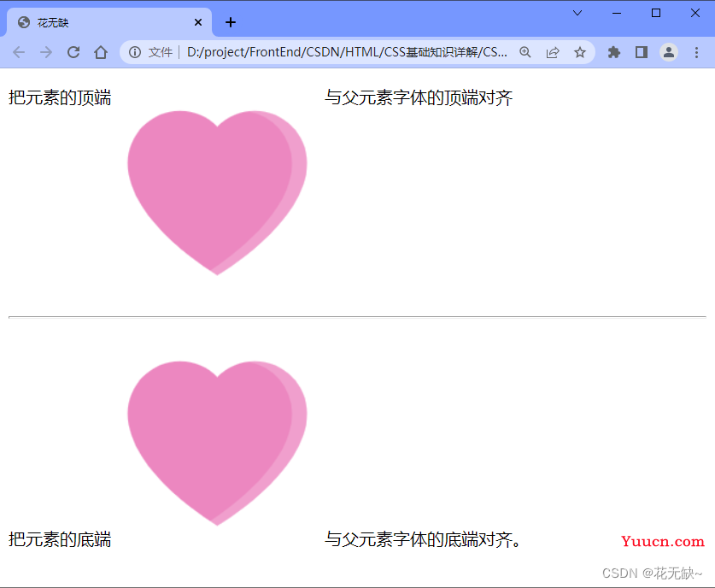Minimize the browser window
Screen dimensions: 715x588
tap(617, 13)
